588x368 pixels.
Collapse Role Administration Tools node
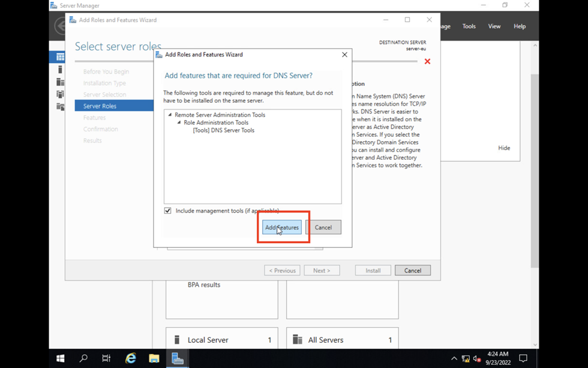(179, 122)
